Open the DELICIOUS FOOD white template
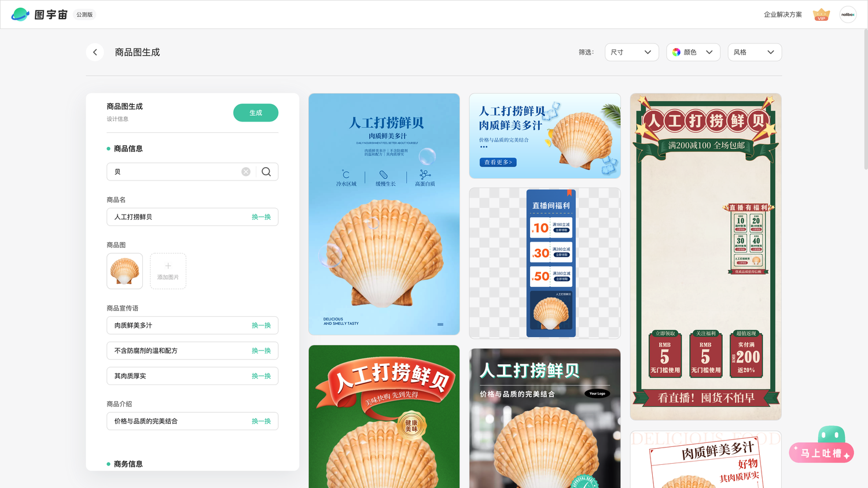 point(705,460)
